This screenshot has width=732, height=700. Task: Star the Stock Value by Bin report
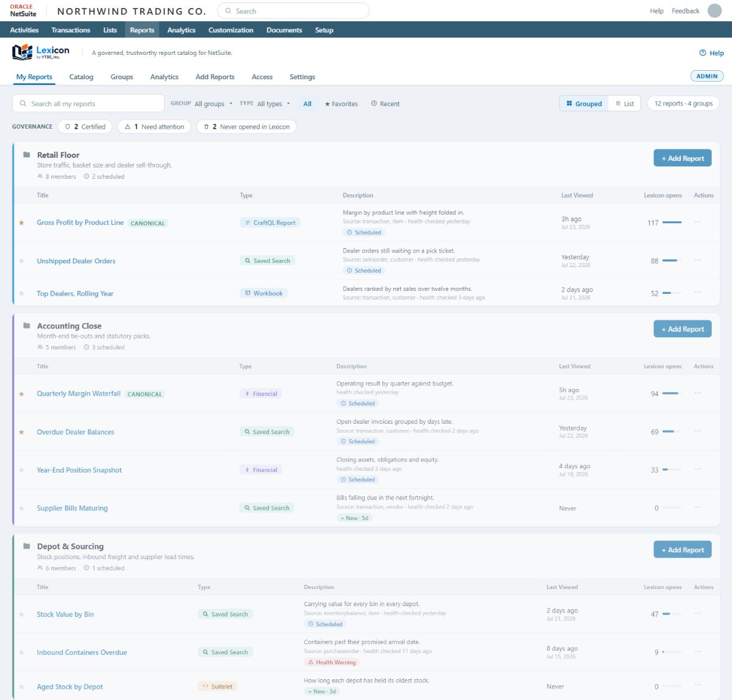click(21, 614)
